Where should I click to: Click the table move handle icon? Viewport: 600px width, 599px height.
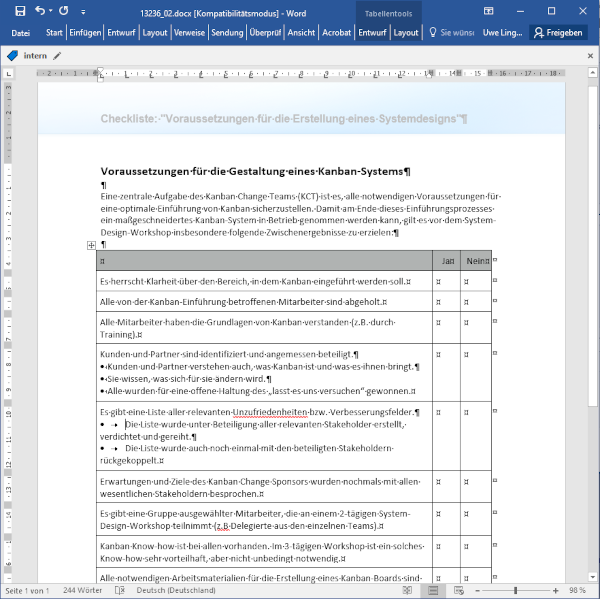pos(91,245)
